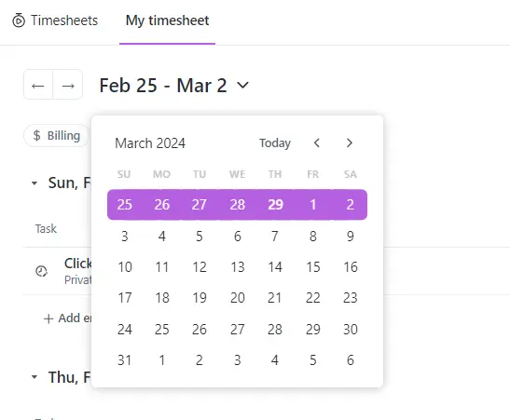The image size is (510, 420).
Task: Select April 6 in the last calendar row
Action: point(351,360)
